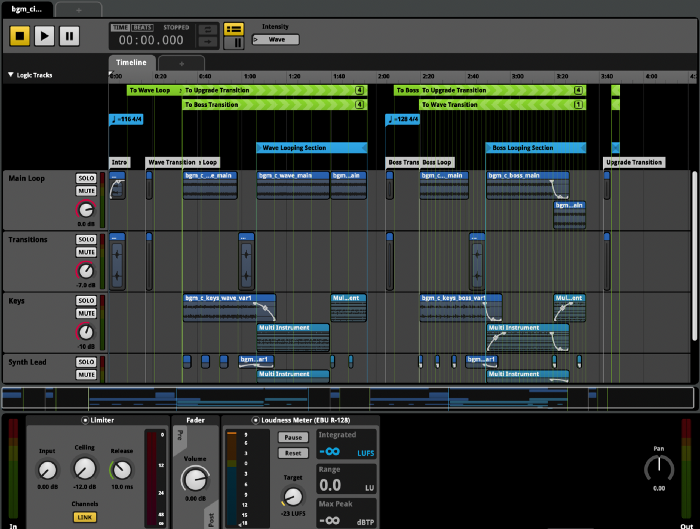This screenshot has height=529, width=700.
Task: Click the yellow list view icon
Action: pyautogui.click(x=234, y=29)
